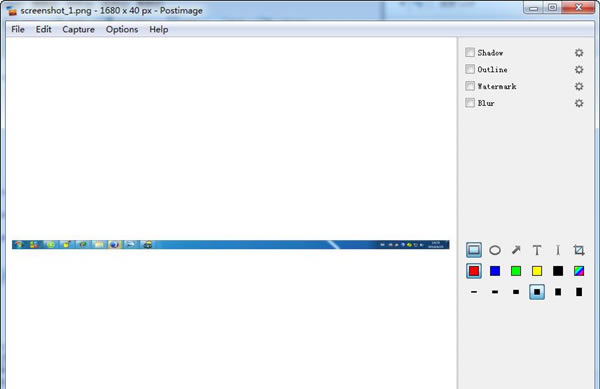600x389 pixels.
Task: Open the File menu
Action: tap(18, 29)
